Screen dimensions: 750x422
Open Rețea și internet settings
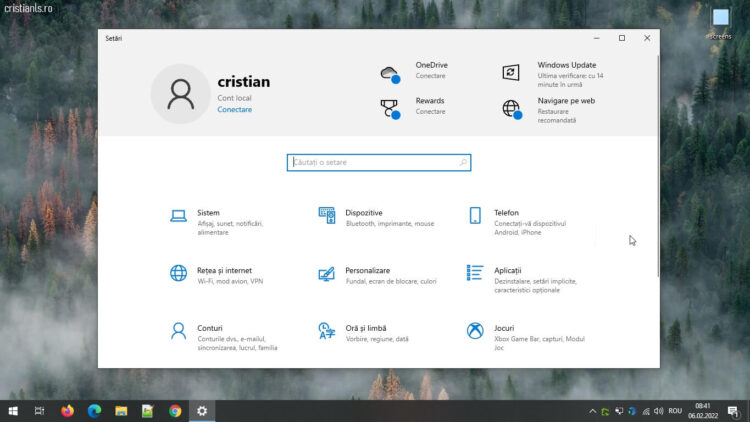click(224, 271)
